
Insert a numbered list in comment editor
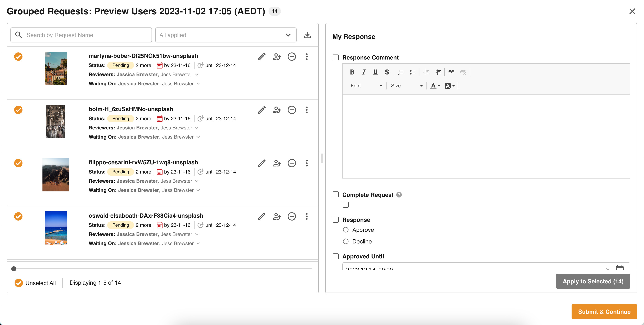click(400, 72)
